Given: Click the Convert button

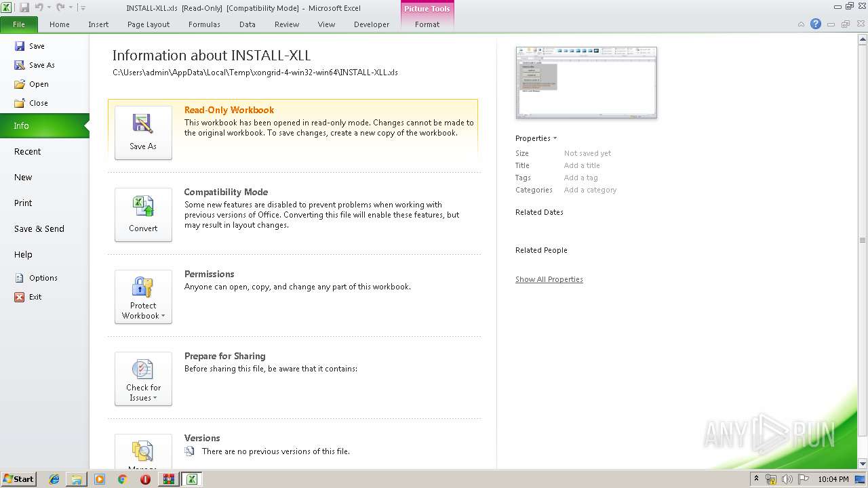Looking at the screenshot, I should point(143,215).
